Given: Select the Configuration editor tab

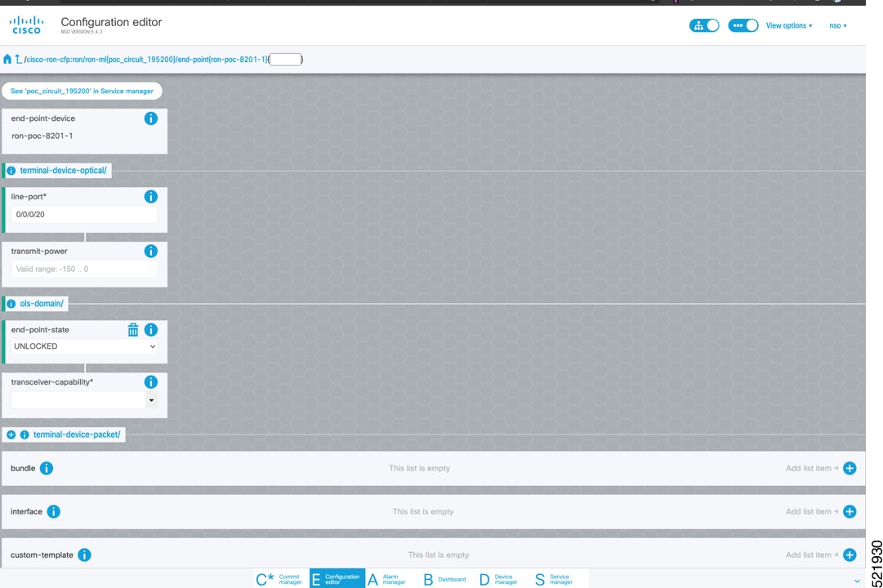Looking at the screenshot, I should click(337, 579).
